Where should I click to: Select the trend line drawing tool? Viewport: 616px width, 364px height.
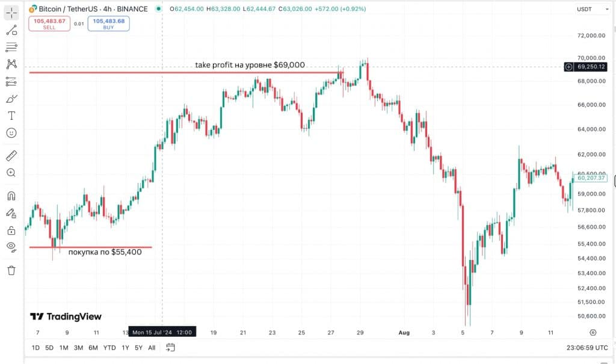pos(11,30)
